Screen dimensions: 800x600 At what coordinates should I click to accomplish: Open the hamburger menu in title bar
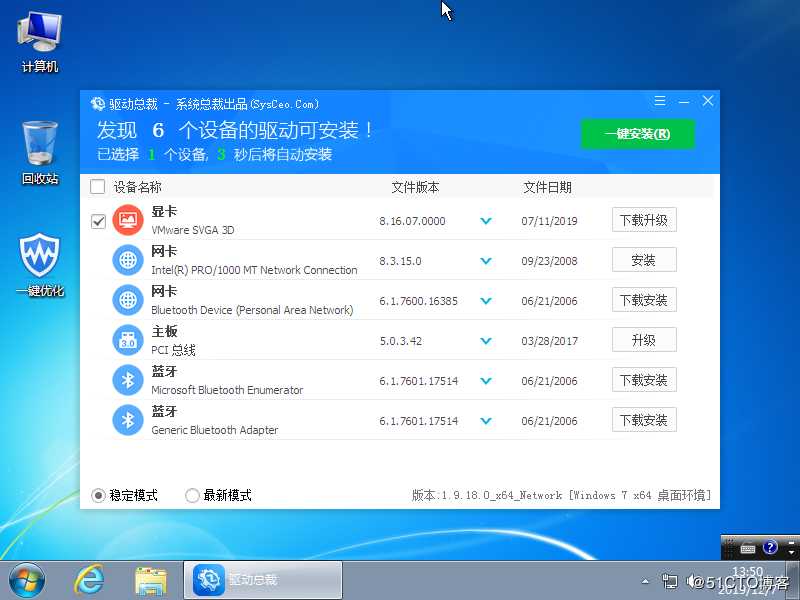(x=660, y=101)
